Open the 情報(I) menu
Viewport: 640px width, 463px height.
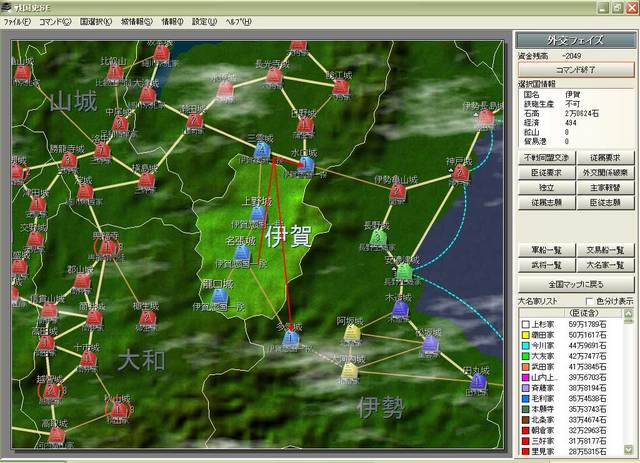[172, 22]
